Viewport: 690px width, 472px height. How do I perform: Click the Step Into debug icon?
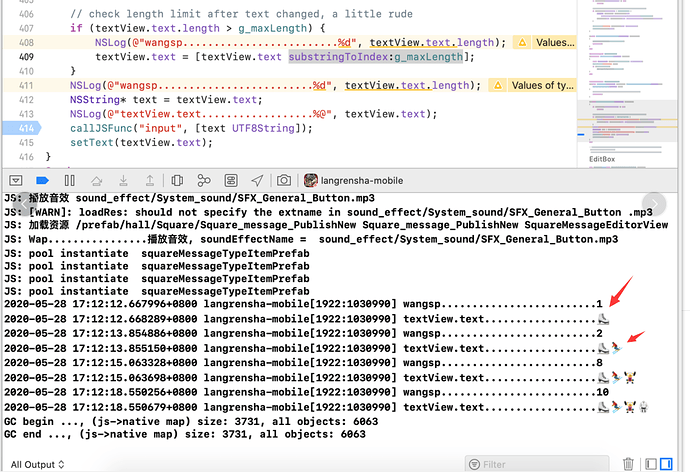[x=123, y=180]
